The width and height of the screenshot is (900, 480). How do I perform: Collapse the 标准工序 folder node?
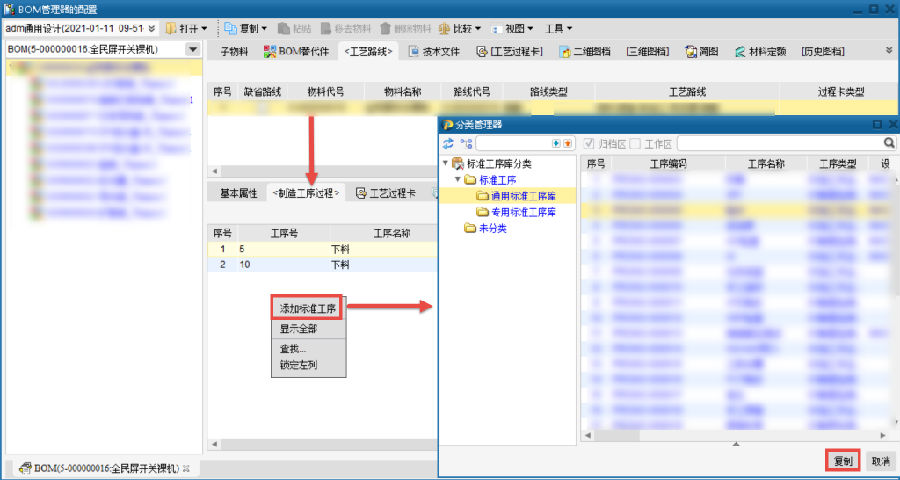(x=457, y=180)
